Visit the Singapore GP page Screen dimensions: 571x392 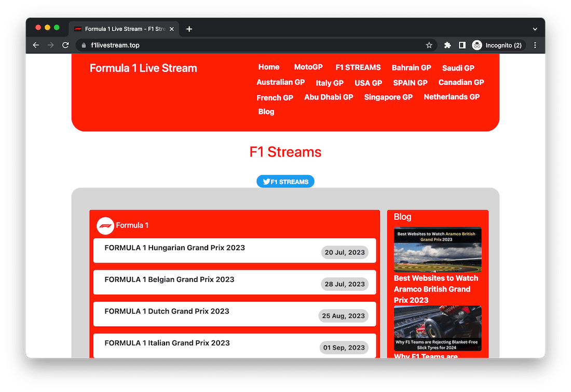pyautogui.click(x=388, y=97)
